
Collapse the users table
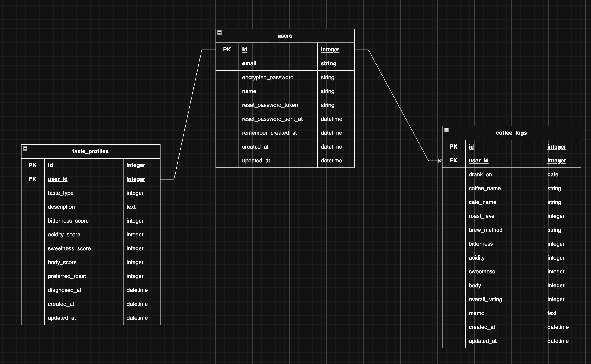point(220,33)
